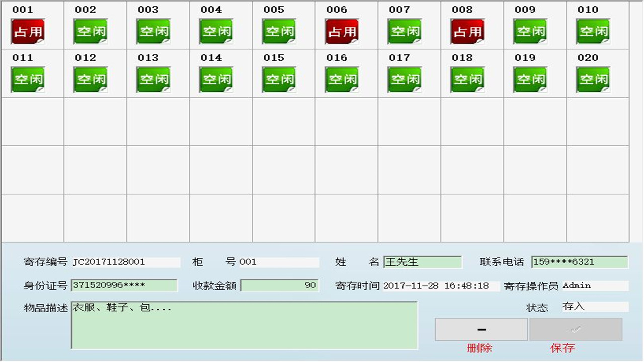Screen dimensions: 644x362
Task: Click the minus icon above 删除
Action: point(481,329)
